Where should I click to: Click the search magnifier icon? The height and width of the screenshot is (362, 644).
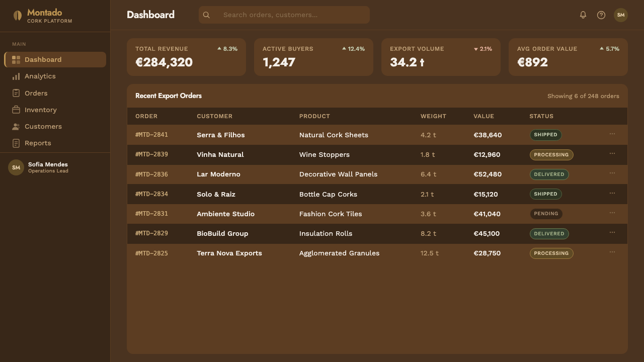(x=206, y=15)
